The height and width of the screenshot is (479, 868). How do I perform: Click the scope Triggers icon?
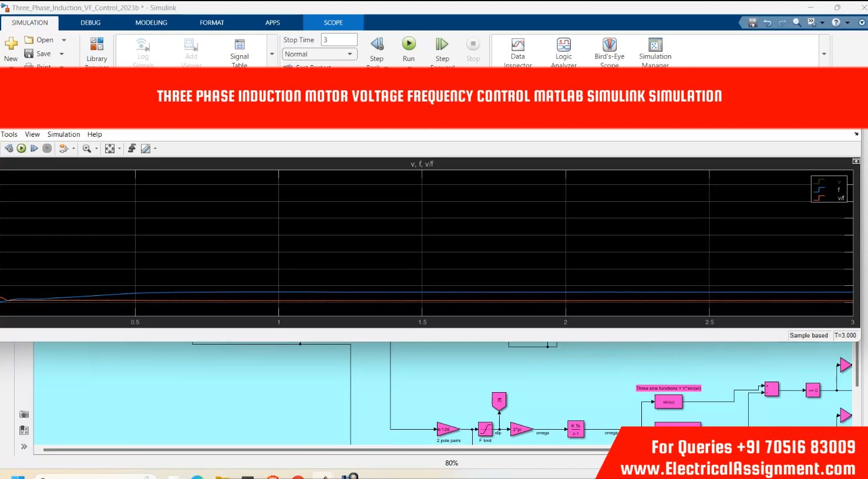tap(132, 149)
